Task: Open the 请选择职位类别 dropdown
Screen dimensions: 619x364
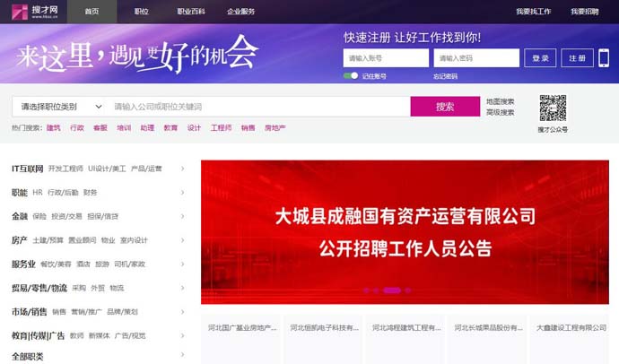Action: click(x=61, y=107)
